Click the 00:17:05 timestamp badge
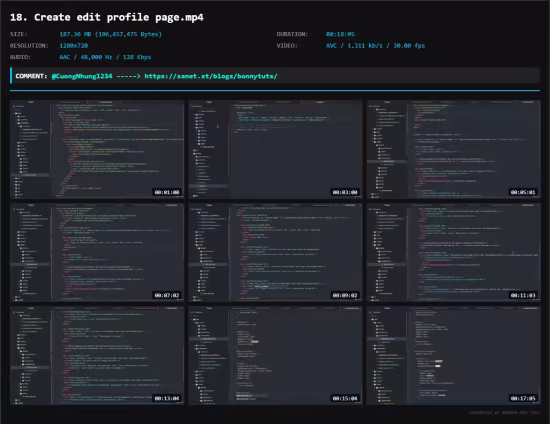The width and height of the screenshot is (550, 424). click(x=523, y=398)
